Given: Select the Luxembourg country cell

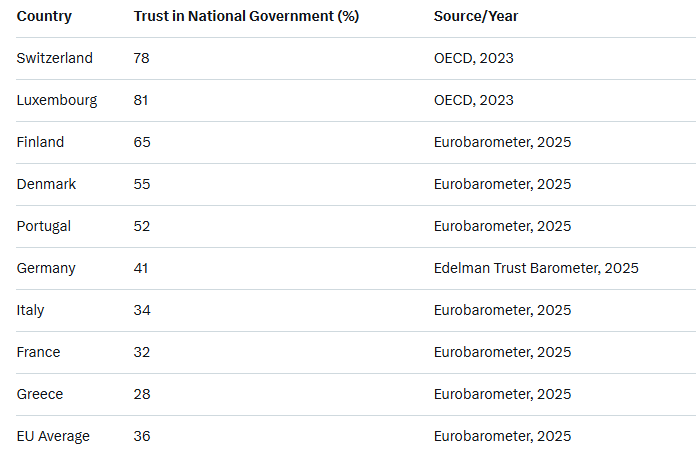Looking at the screenshot, I should pyautogui.click(x=57, y=100).
